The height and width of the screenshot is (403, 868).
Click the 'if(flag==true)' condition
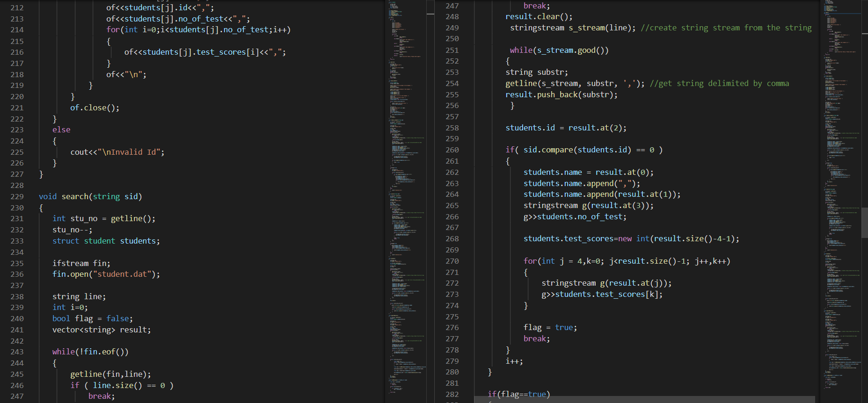point(519,394)
